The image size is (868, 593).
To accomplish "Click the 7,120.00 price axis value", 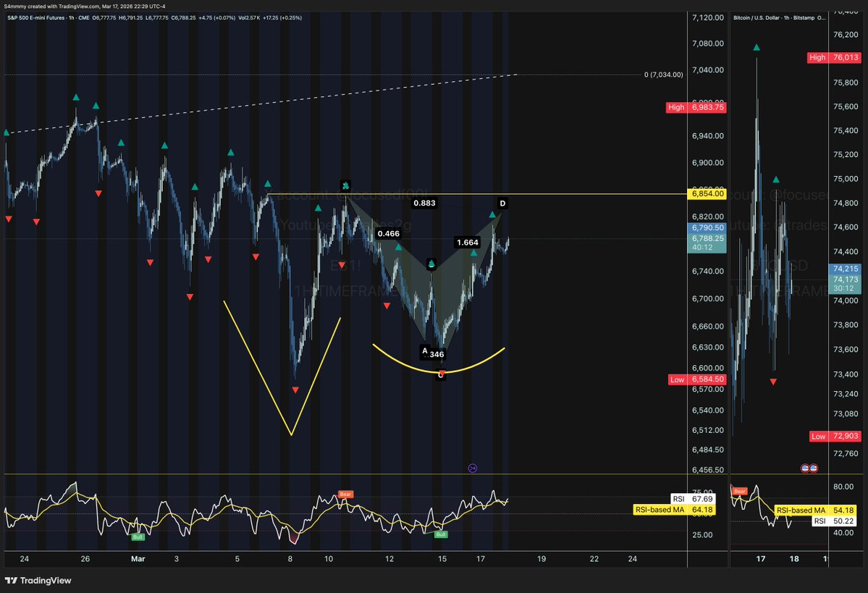I will pyautogui.click(x=707, y=17).
